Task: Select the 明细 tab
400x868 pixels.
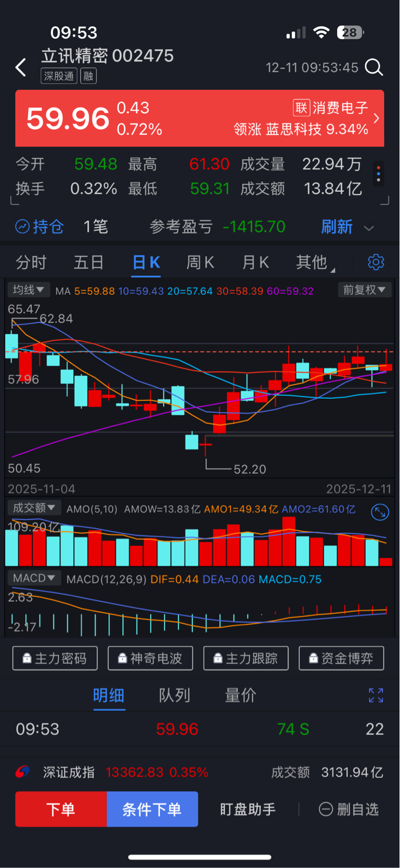Action: point(109,695)
